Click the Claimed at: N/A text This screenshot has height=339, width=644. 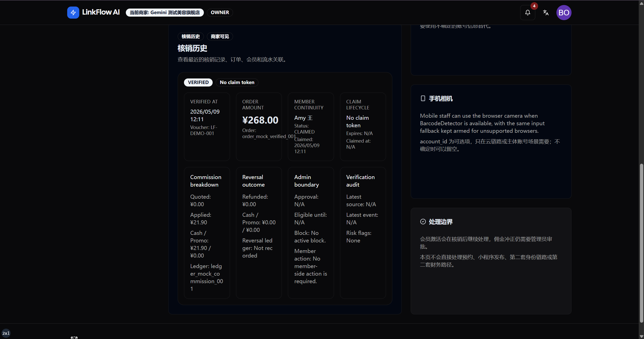click(358, 144)
